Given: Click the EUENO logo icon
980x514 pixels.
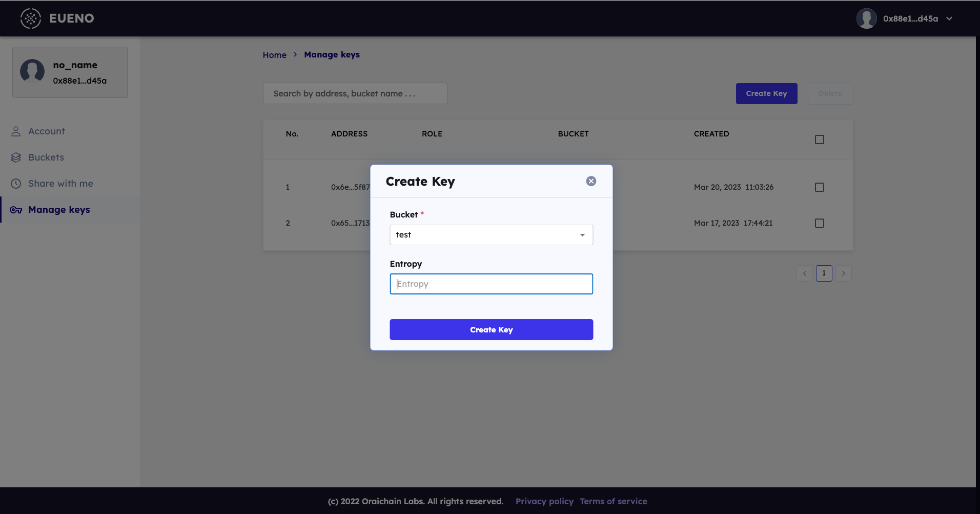Looking at the screenshot, I should (x=30, y=18).
